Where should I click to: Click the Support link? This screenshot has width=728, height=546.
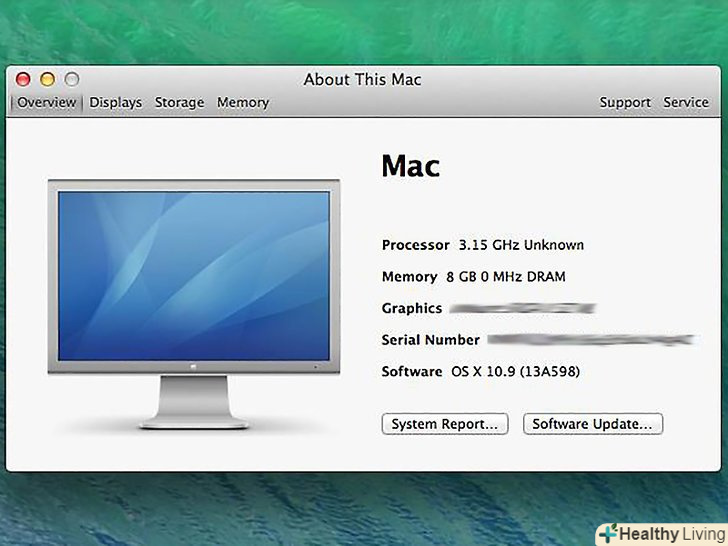pyautogui.click(x=625, y=103)
